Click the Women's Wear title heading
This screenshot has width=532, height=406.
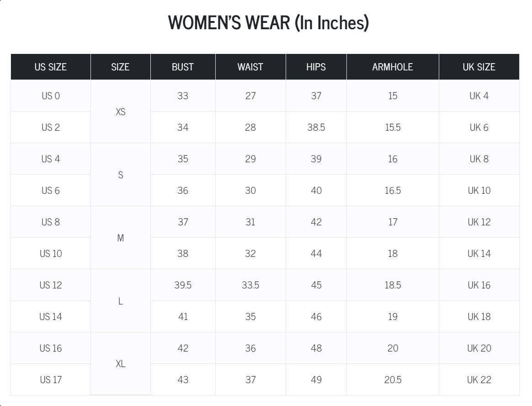(x=268, y=23)
